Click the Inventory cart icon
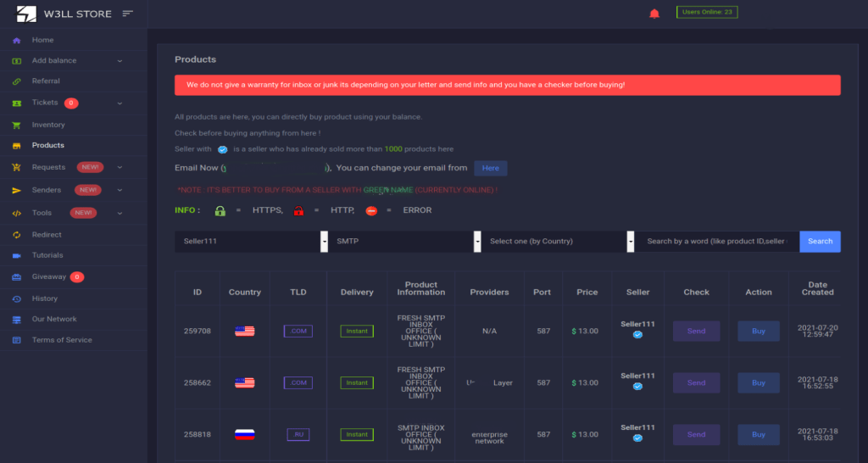 [x=16, y=126]
